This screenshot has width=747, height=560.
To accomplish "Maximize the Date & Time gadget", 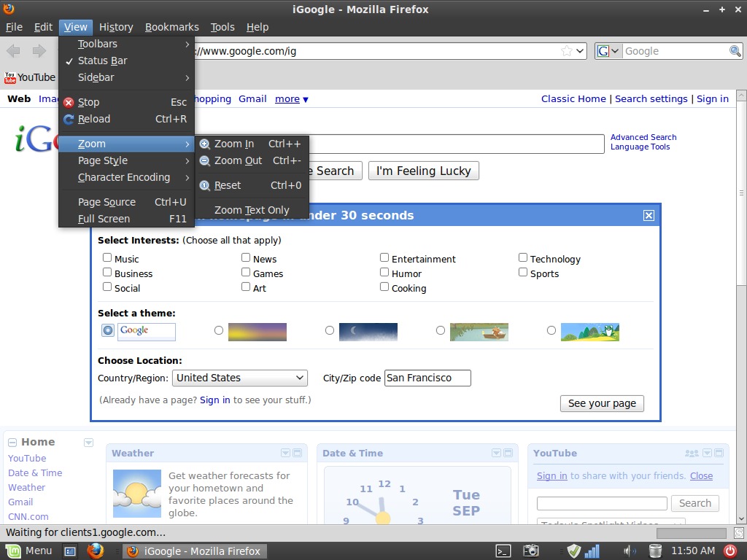I will pyautogui.click(x=508, y=453).
